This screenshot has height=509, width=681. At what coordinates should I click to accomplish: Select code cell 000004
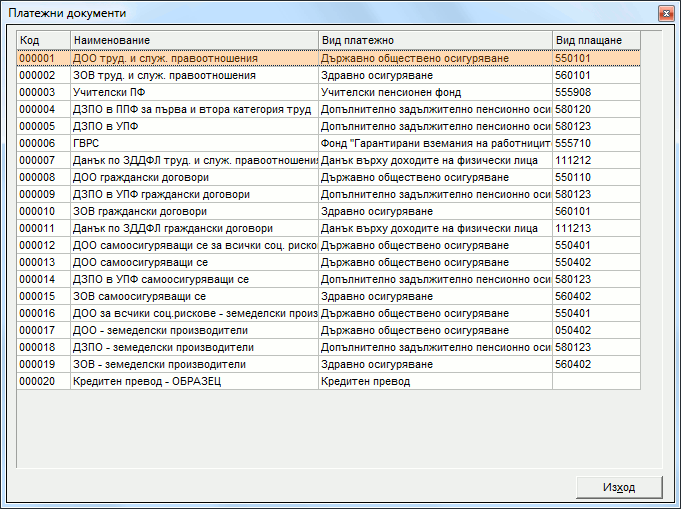click(43, 109)
